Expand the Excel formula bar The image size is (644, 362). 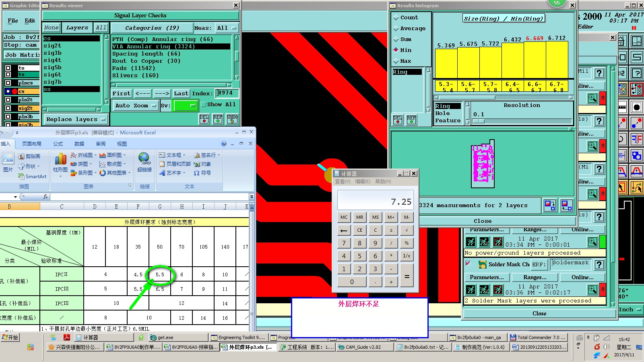click(252, 197)
